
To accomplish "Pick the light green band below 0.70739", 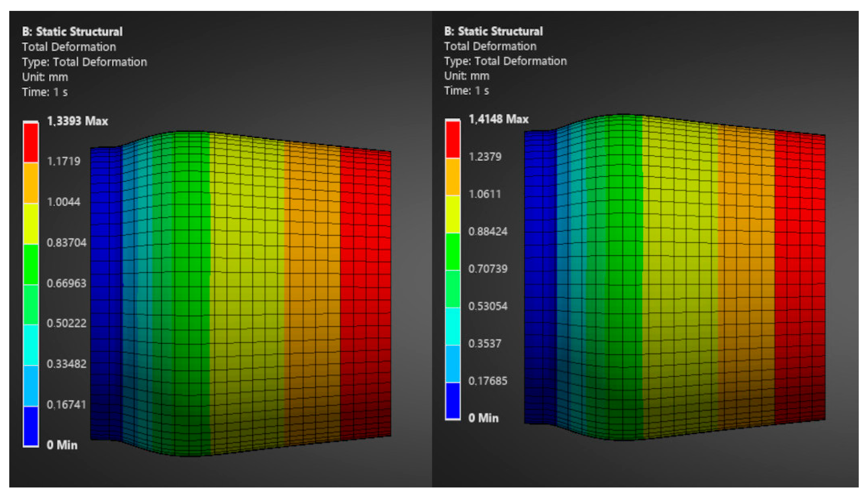I will tap(453, 289).
